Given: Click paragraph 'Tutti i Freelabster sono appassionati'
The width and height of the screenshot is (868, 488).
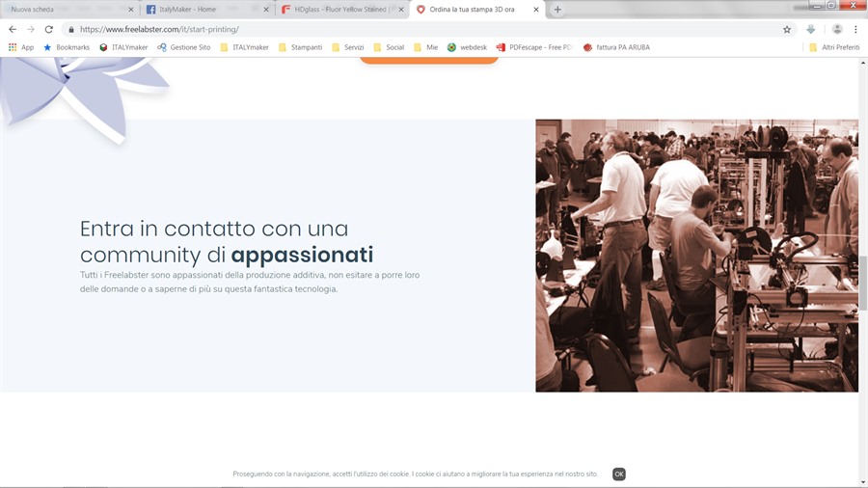Looking at the screenshot, I should 250,282.
